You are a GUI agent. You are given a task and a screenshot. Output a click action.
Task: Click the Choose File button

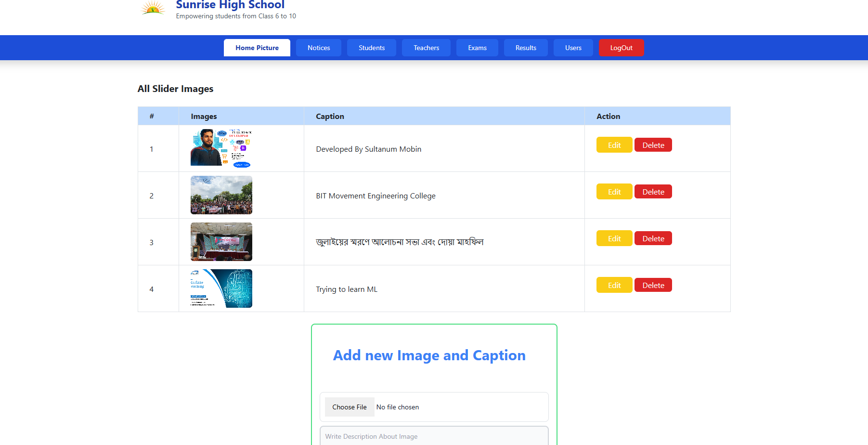tap(350, 407)
